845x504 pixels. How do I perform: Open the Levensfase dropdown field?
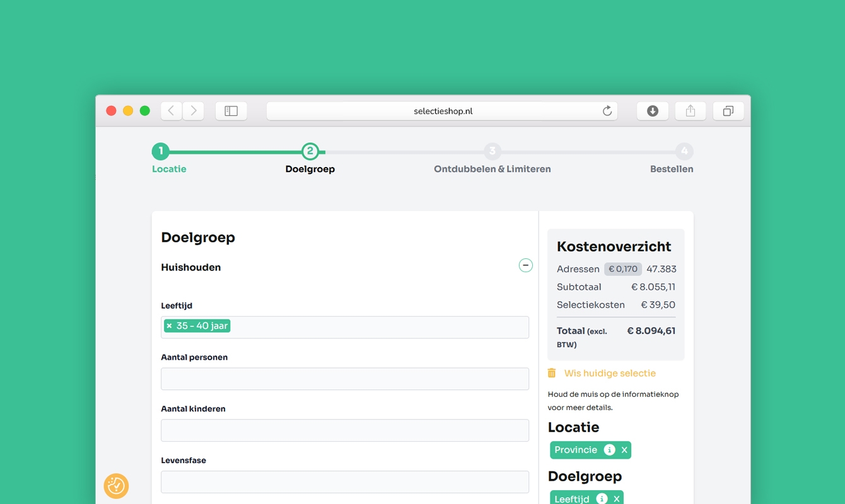tap(345, 482)
